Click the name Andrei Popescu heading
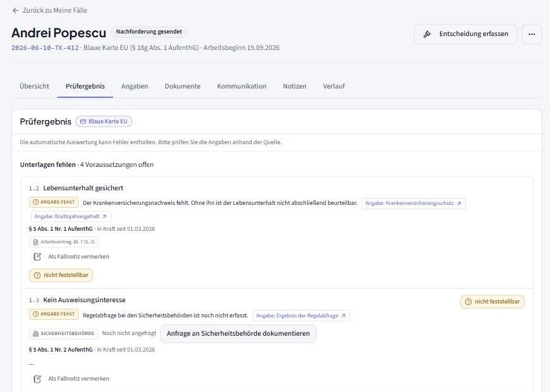The width and height of the screenshot is (550, 392). [59, 33]
